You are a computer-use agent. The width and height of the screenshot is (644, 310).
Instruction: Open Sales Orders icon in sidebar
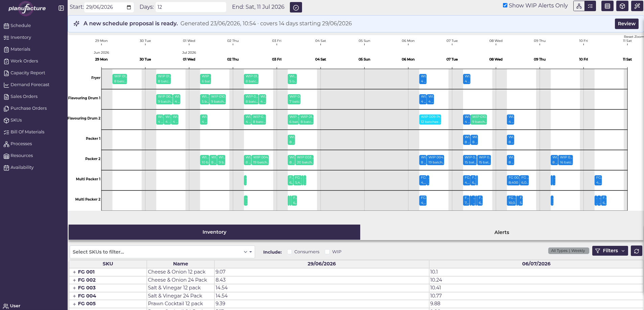point(6,97)
